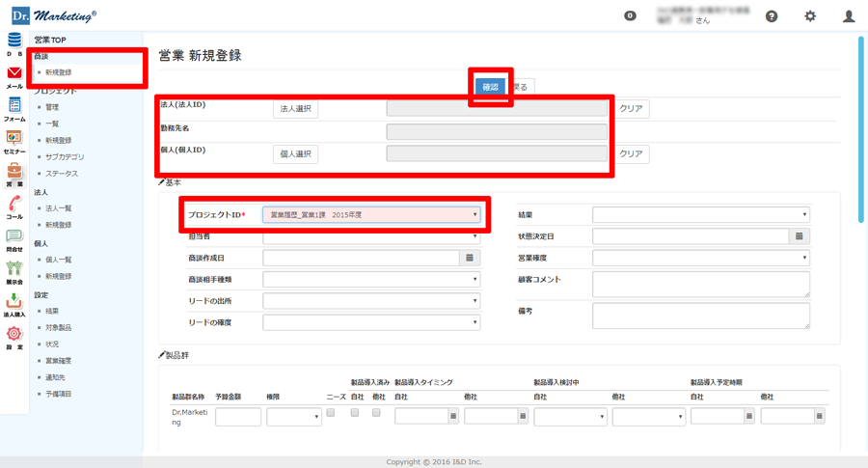Image resolution: width=868 pixels, height=468 pixels.
Task: Click the help question mark icon
Action: coord(772,16)
